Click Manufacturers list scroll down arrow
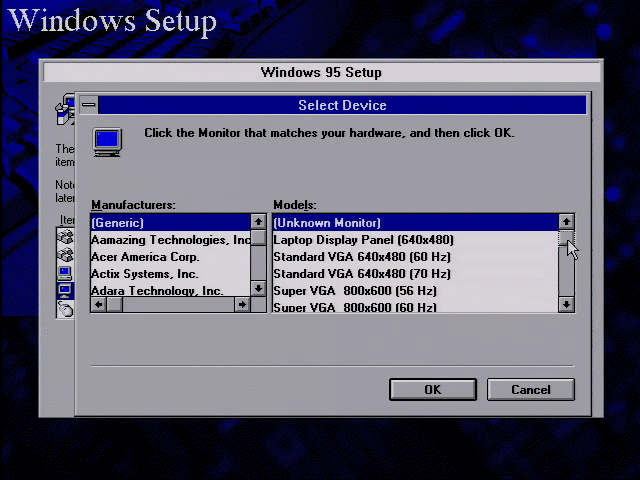This screenshot has height=480, width=640. click(258, 289)
